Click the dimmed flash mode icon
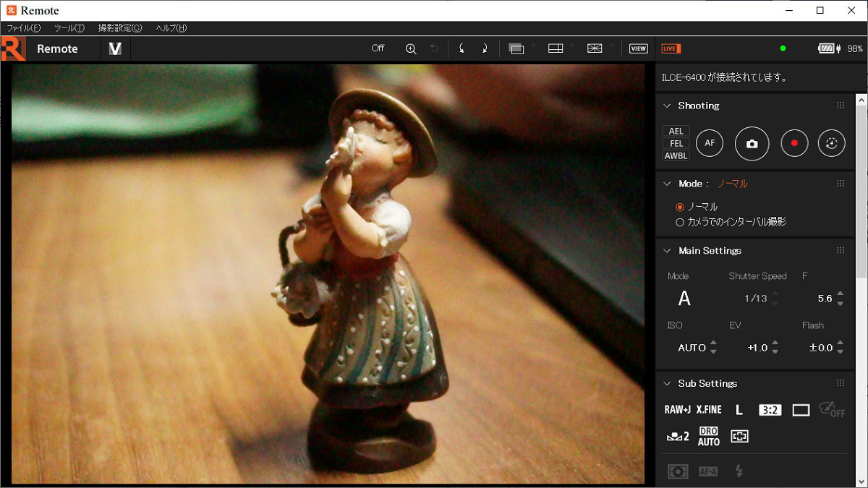This screenshot has width=868, height=488. click(739, 471)
